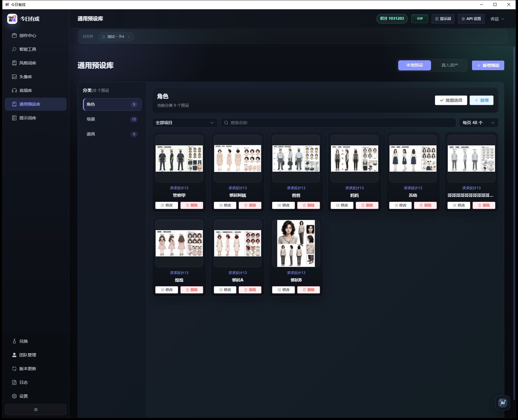
Task: Click the 积分 1031203 points badge
Action: pyautogui.click(x=392, y=19)
